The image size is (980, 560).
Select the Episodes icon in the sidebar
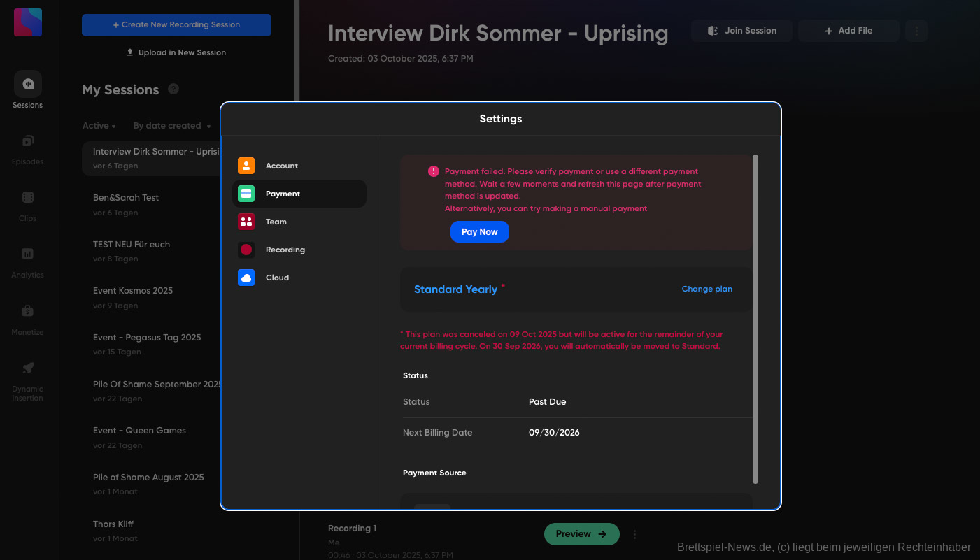click(x=27, y=145)
